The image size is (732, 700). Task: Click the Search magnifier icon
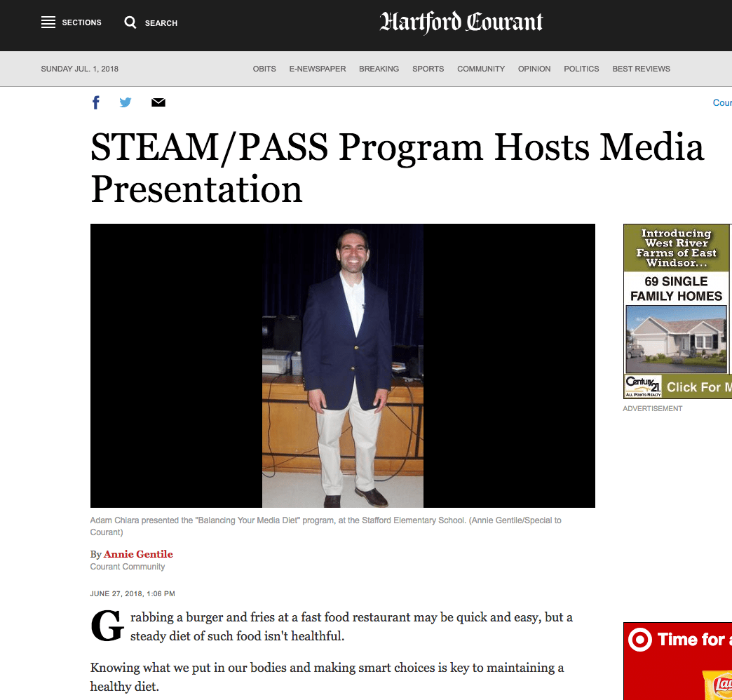coord(130,22)
